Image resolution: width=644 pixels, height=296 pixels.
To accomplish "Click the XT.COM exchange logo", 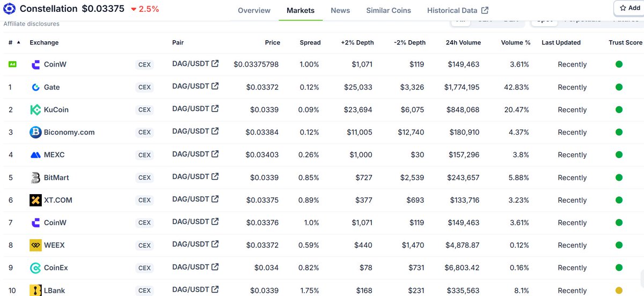I will 35,200.
